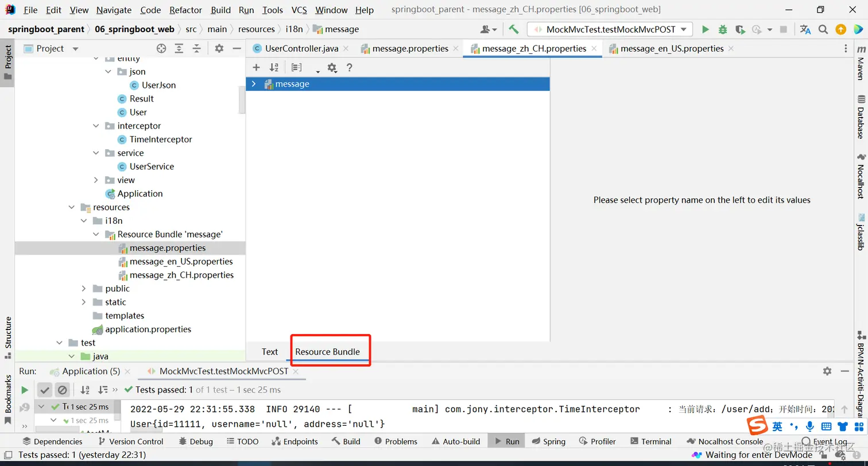The image size is (868, 466).
Task: Locate the opened file with the Project panel crosshair icon
Action: [161, 49]
